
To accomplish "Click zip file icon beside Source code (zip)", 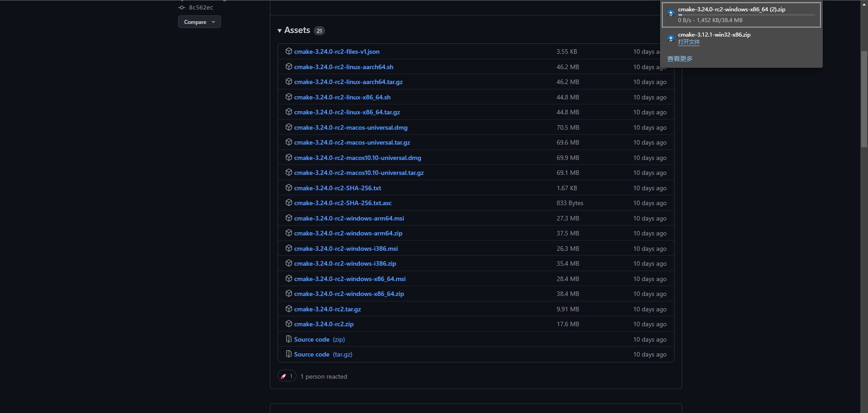I will click(289, 339).
